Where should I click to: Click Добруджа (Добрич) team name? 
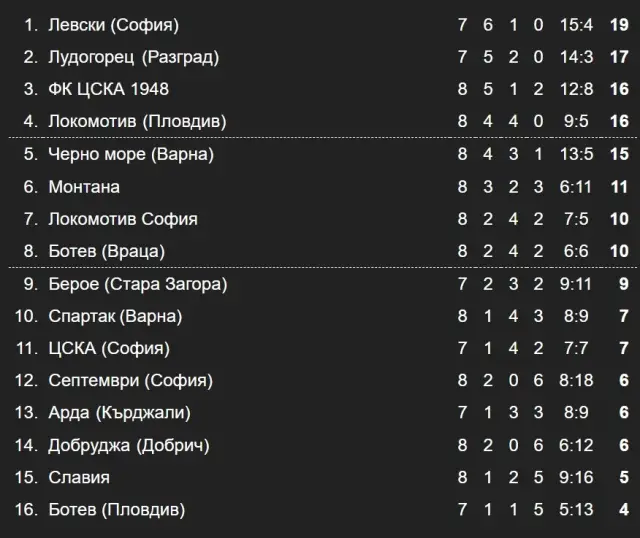(x=129, y=445)
